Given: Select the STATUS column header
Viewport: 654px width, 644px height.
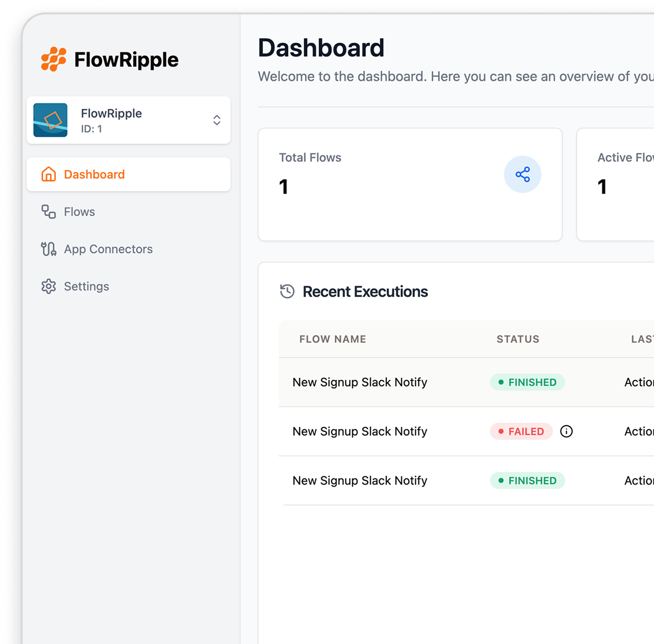Looking at the screenshot, I should click(x=518, y=339).
